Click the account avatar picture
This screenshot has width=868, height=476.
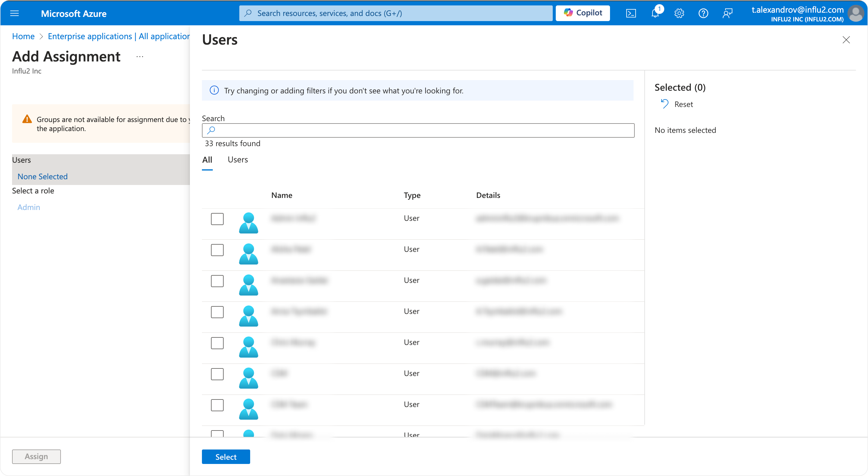point(856,14)
